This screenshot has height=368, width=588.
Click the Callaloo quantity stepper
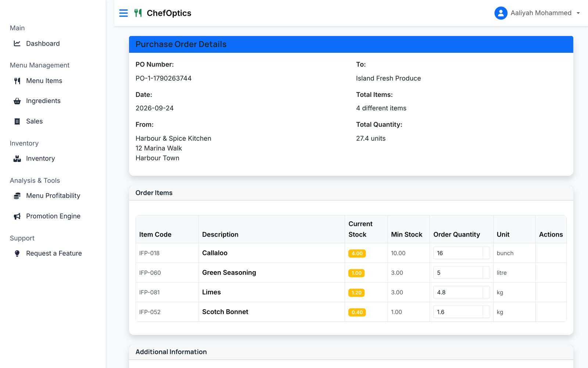[x=486, y=253]
